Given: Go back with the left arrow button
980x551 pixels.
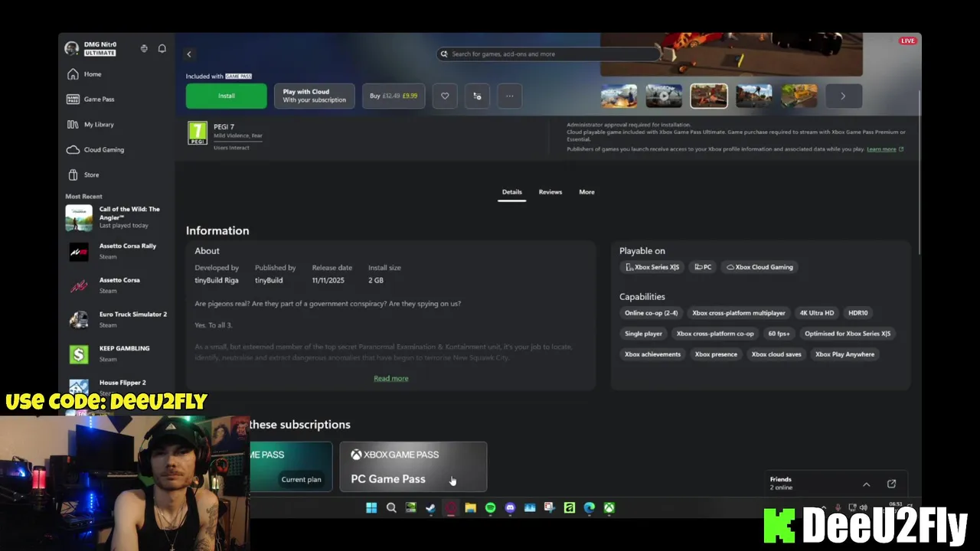Looking at the screenshot, I should [x=189, y=54].
